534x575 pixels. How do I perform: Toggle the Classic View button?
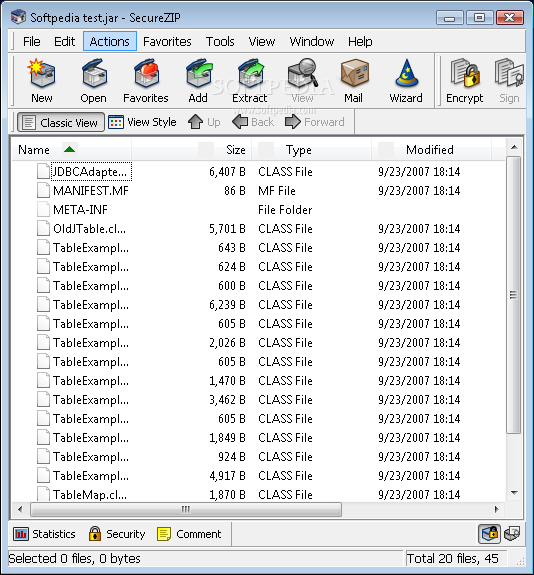[x=61, y=122]
